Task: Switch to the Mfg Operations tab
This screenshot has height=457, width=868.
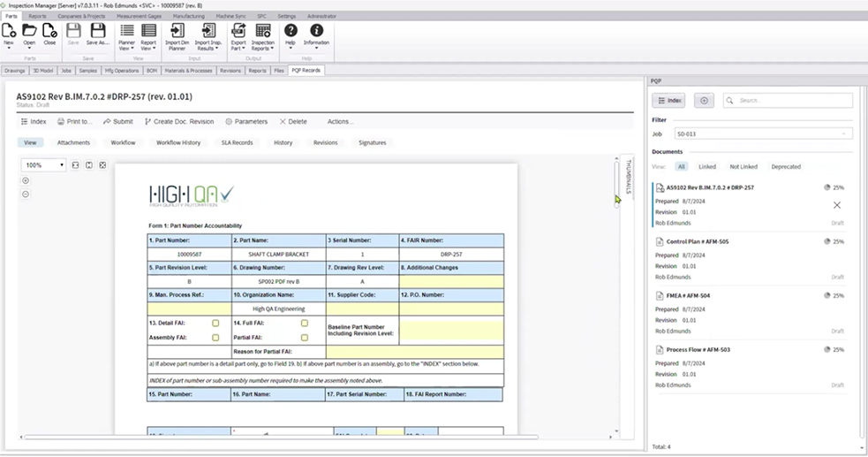Action: pyautogui.click(x=122, y=71)
